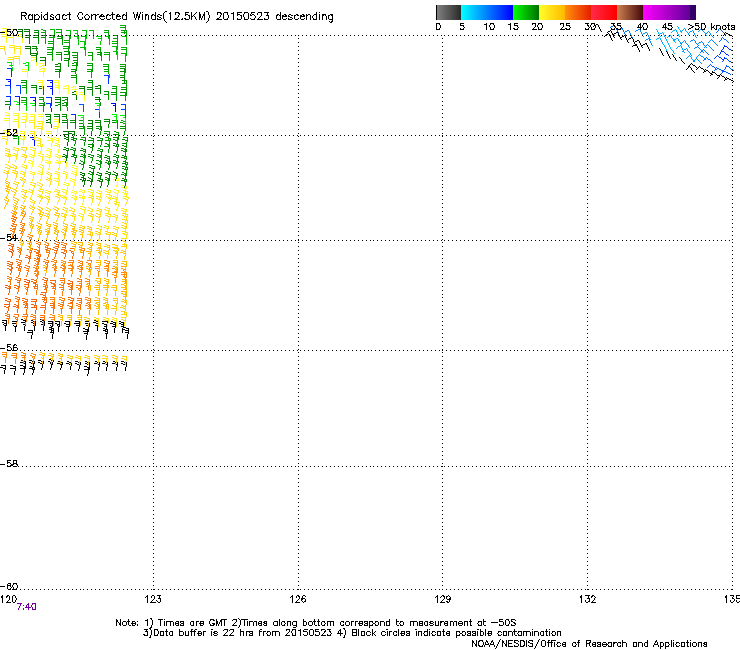Image resolution: width=740 pixels, height=650 pixels.
Task: Click the date '20150523 descending' in the title
Action: pyautogui.click(x=274, y=17)
